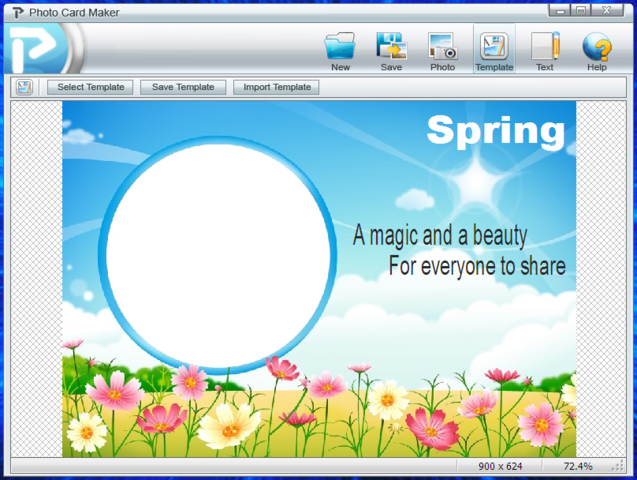The height and width of the screenshot is (480, 637).
Task: Click the Save Template button
Action: tap(183, 87)
